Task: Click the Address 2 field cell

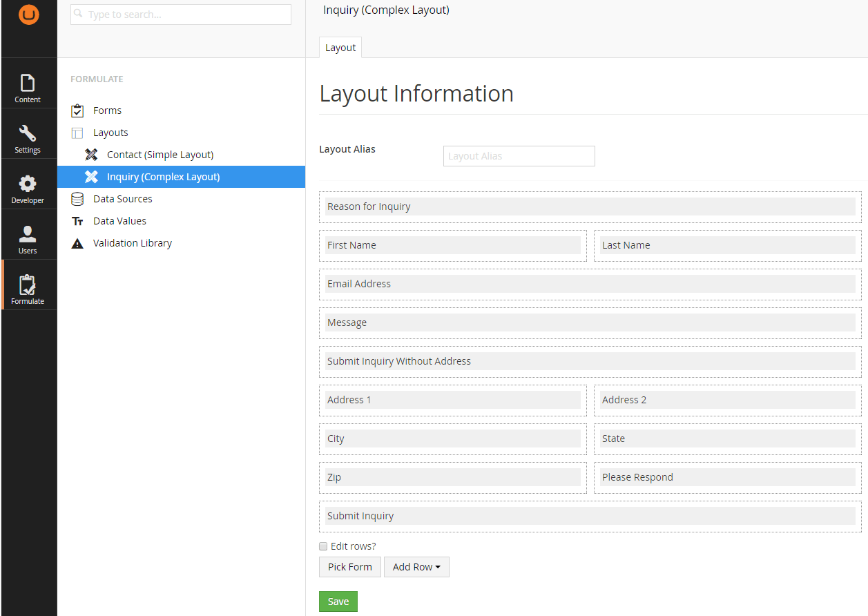Action: click(x=728, y=400)
